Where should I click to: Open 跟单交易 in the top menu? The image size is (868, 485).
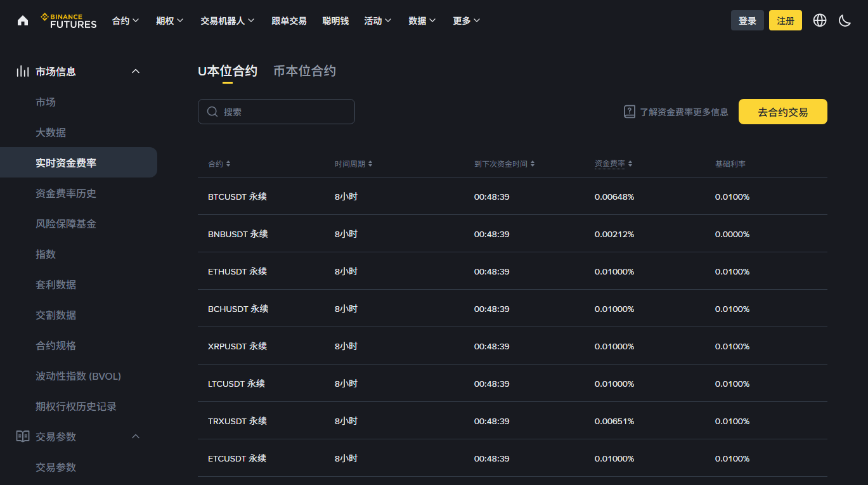(x=289, y=21)
